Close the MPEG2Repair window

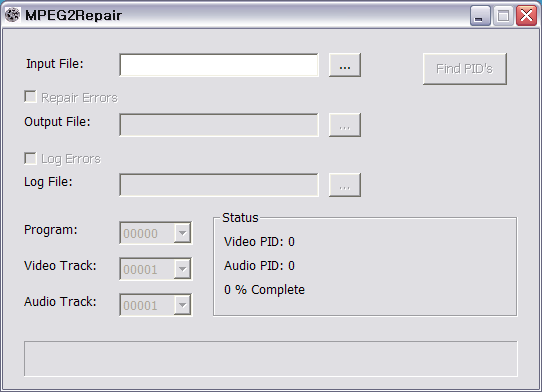tap(526, 16)
